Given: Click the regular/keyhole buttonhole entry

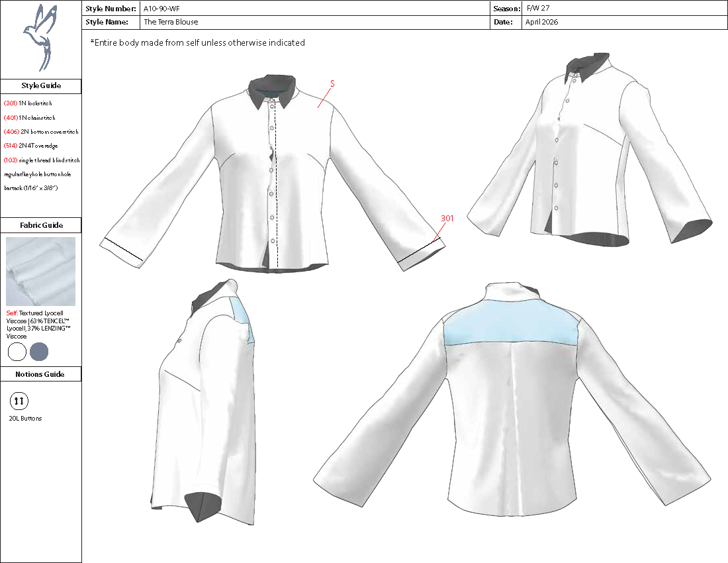Looking at the screenshot, I should tap(37, 174).
